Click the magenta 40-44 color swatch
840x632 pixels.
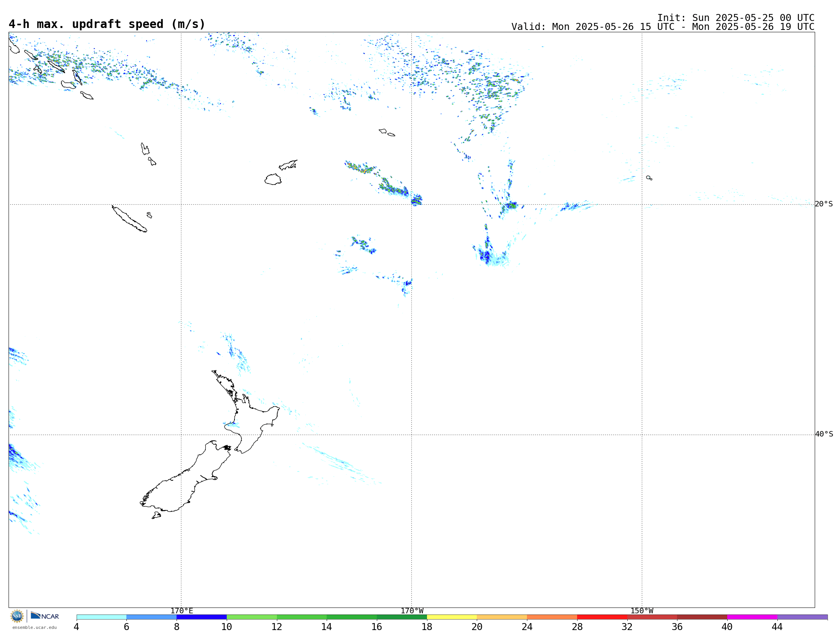(752, 617)
